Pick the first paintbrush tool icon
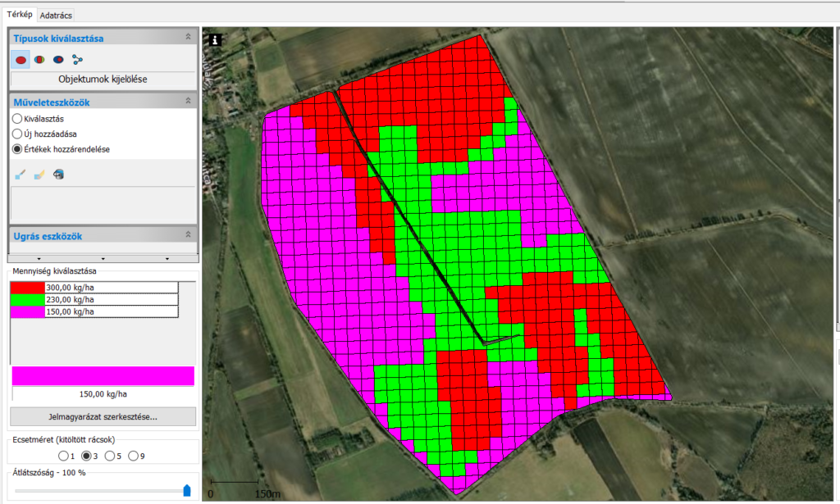The image size is (840, 504). (21, 174)
